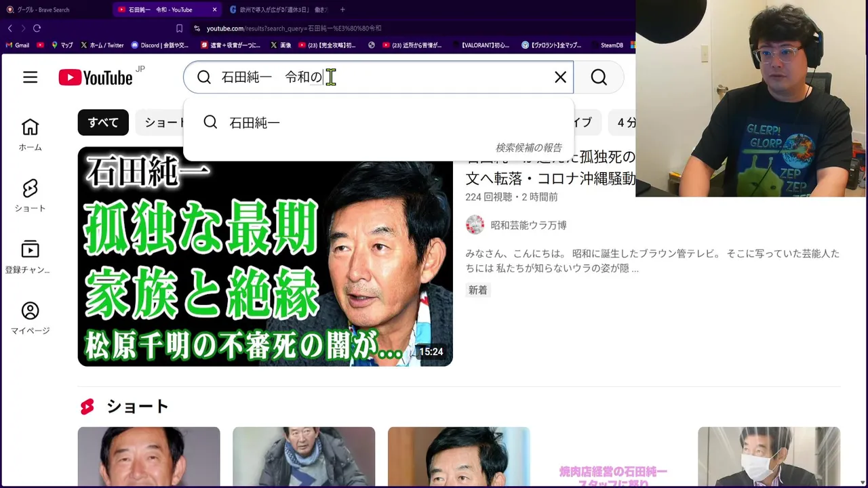Select the すべて filter chip
The width and height of the screenshot is (868, 488).
[x=103, y=123]
